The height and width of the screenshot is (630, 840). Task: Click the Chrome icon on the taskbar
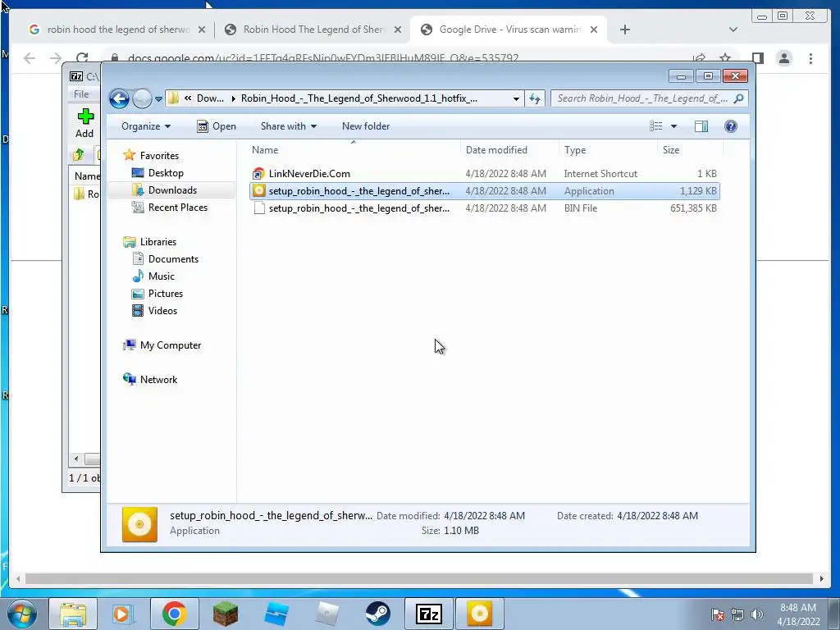tap(175, 614)
